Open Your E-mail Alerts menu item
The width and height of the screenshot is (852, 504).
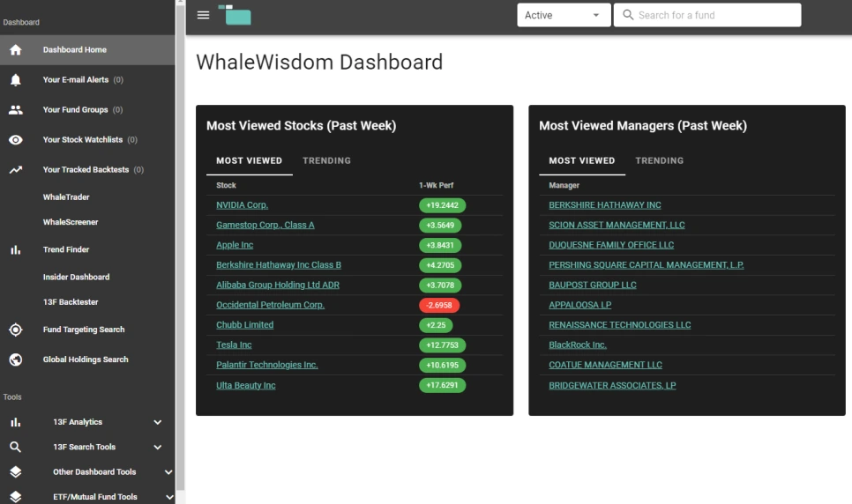[87, 80]
